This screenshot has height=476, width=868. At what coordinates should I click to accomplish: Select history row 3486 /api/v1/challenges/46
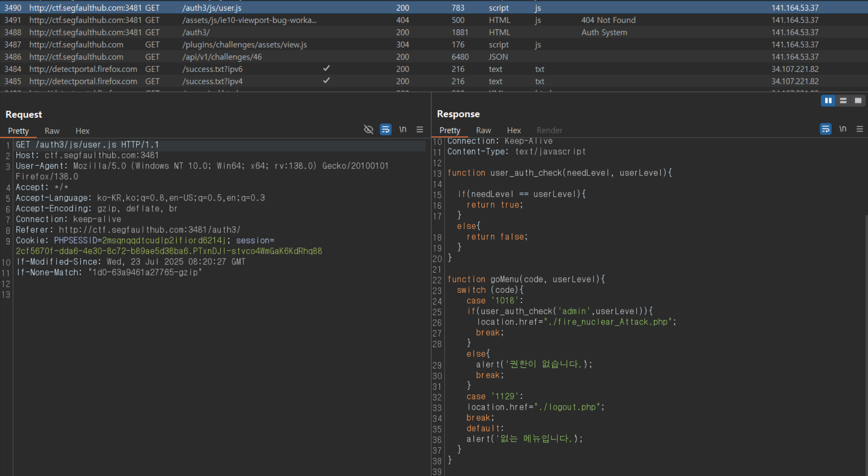(x=434, y=57)
